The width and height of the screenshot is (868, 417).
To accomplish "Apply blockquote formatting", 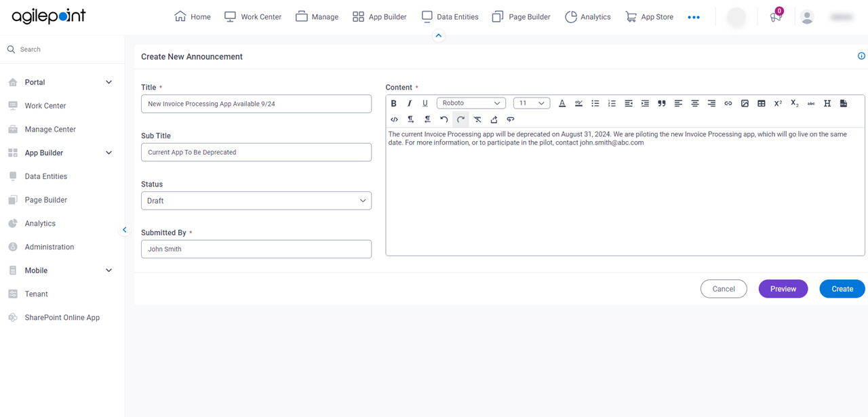I will [x=662, y=104].
